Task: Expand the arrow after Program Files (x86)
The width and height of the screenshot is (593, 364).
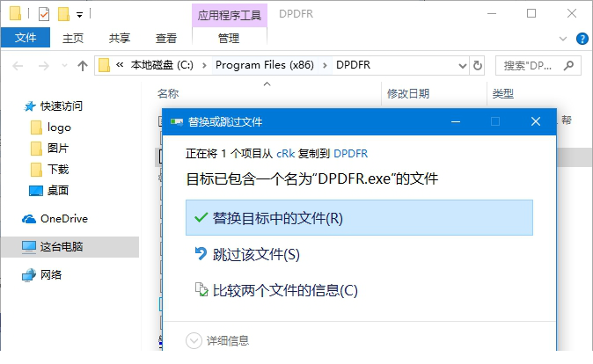Action: [x=325, y=65]
